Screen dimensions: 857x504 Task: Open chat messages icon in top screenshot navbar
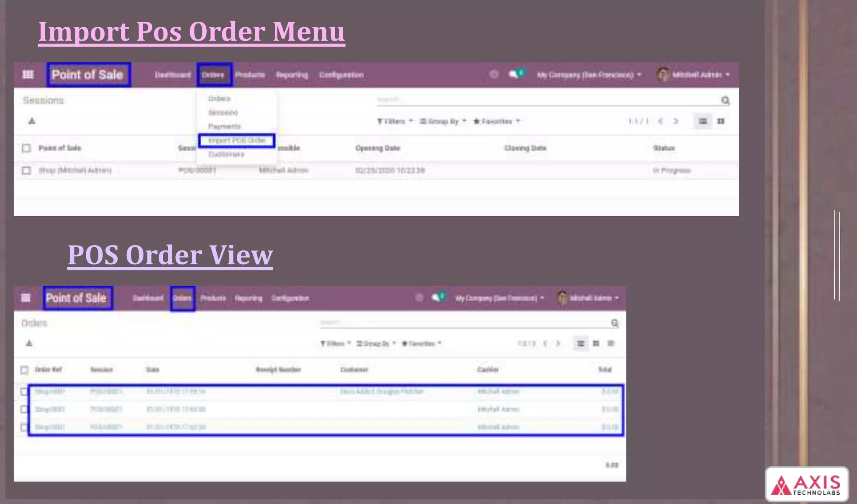click(x=516, y=74)
